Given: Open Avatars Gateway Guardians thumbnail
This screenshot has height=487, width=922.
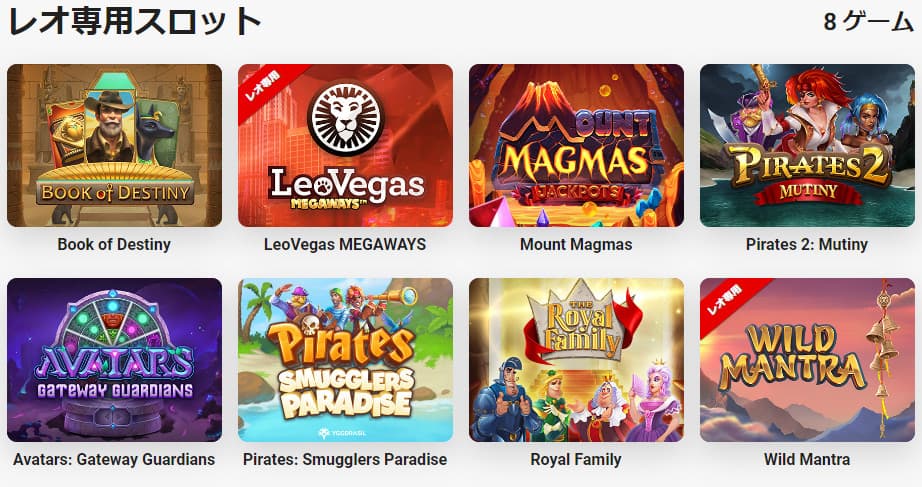Looking at the screenshot, I should pyautogui.click(x=115, y=360).
